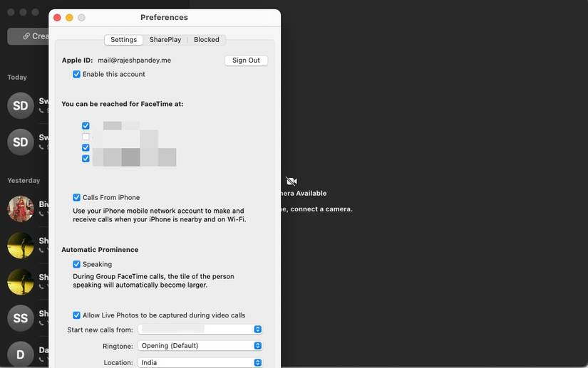This screenshot has width=588, height=368.
Task: Toggle Allow Live Photos checkbox
Action: click(x=76, y=315)
